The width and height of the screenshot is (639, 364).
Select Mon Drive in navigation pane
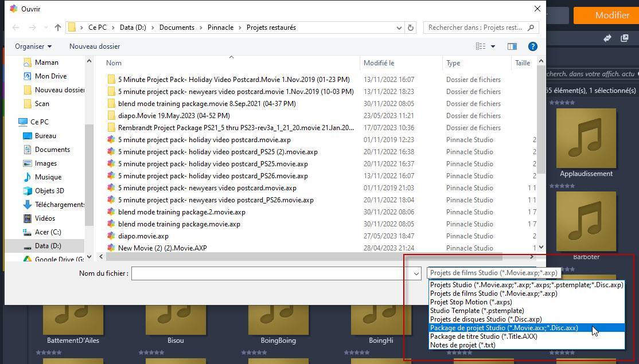point(50,76)
